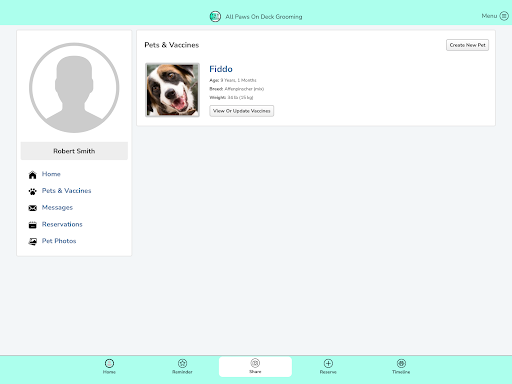Open the Fiddo pet name link

221,69
